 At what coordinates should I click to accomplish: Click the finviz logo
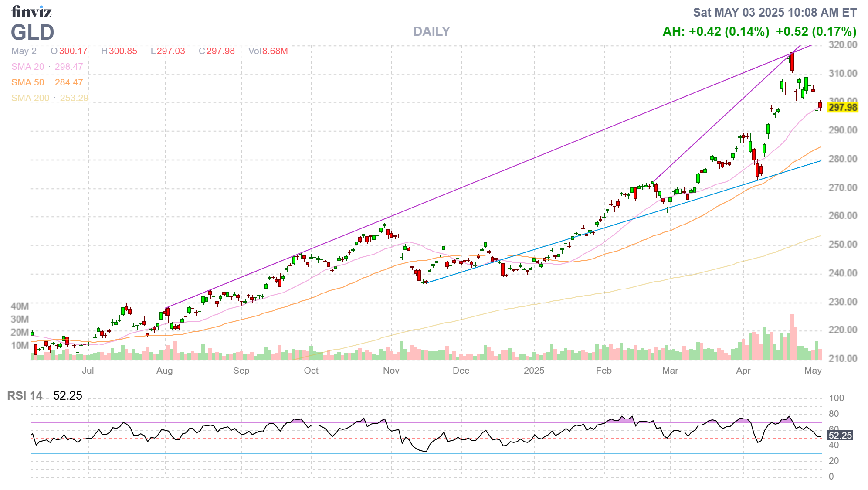(31, 12)
